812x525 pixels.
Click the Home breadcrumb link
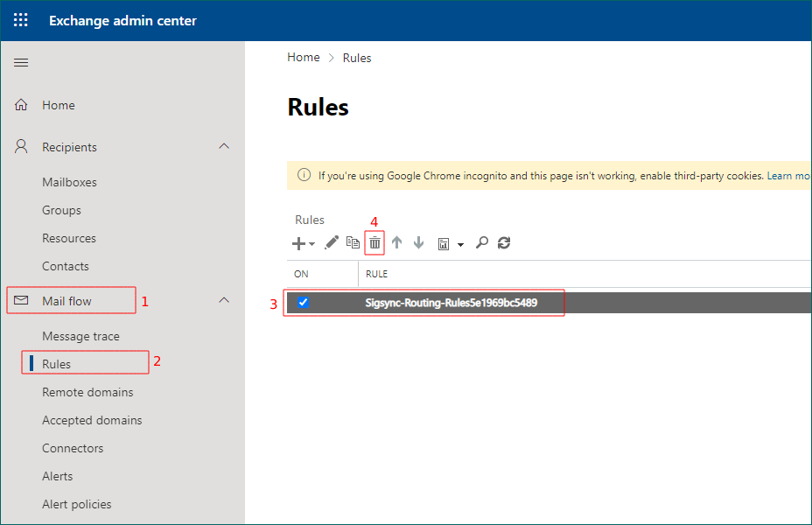point(304,58)
